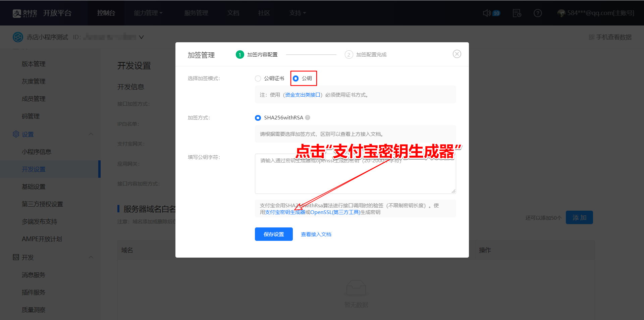This screenshot has height=320, width=644.
Task: Select the 公钥 radio option
Action: point(296,78)
